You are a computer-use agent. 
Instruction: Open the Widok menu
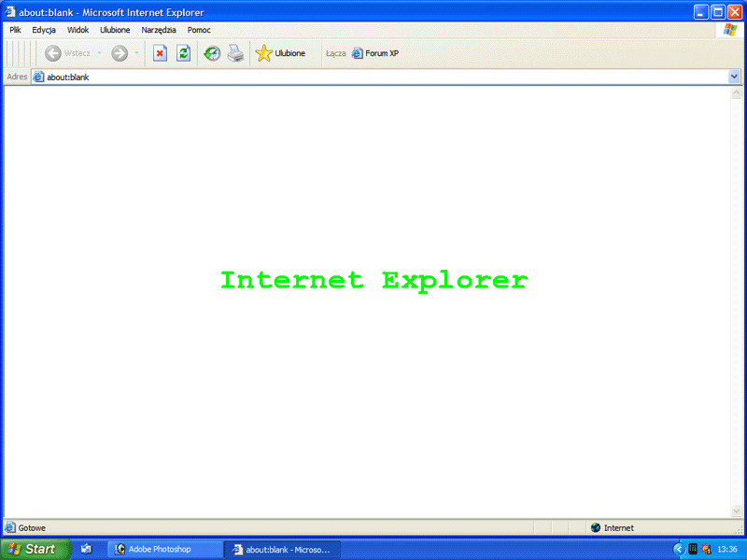coord(78,30)
